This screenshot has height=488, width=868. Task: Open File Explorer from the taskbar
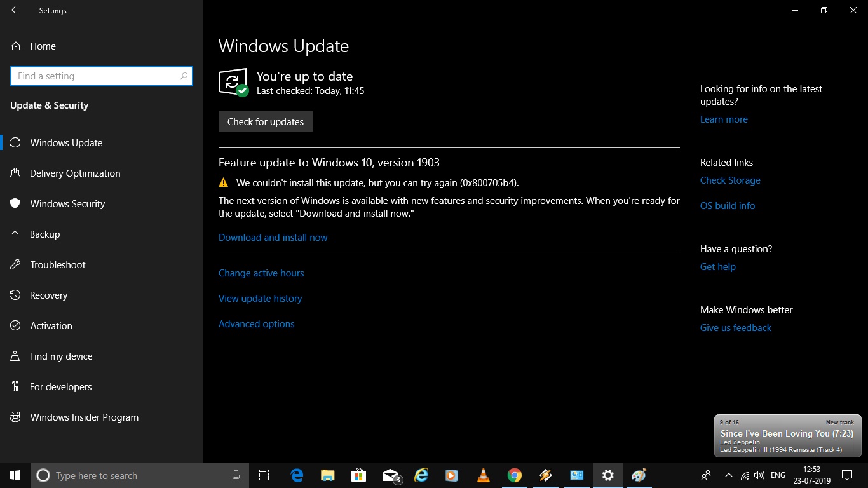(x=328, y=475)
